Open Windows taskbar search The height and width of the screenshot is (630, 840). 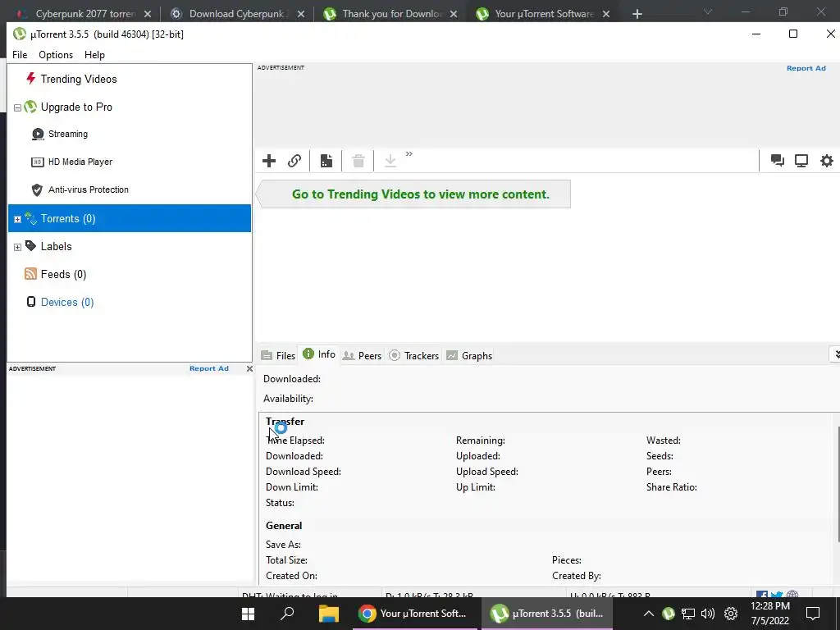(287, 614)
